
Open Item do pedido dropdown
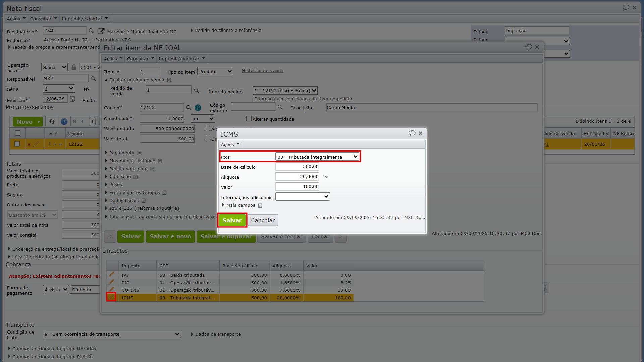(x=285, y=90)
